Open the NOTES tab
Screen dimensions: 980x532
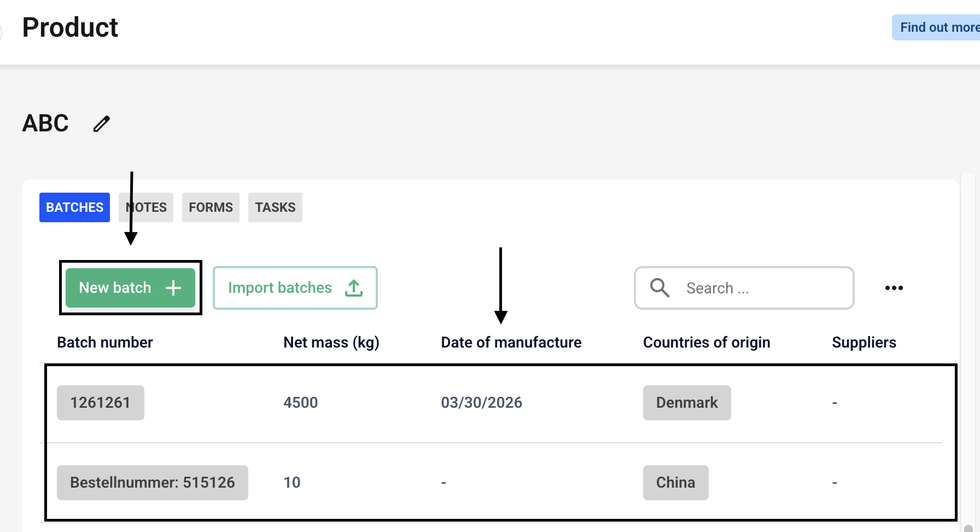point(146,207)
